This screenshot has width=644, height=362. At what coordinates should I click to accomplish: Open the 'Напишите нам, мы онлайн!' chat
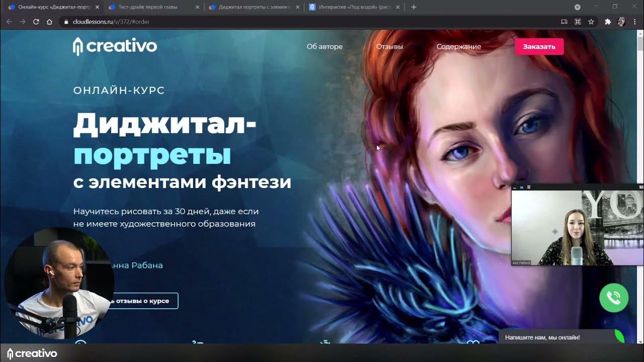click(561, 337)
